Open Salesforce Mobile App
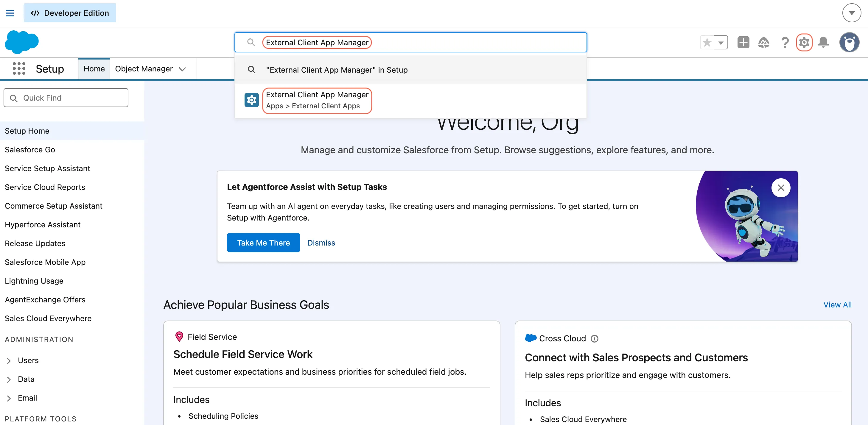 45,262
